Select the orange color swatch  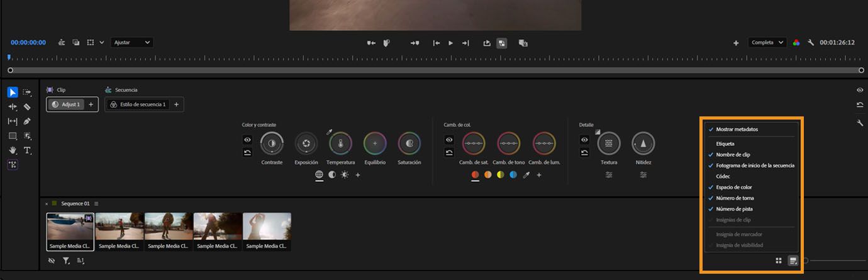(487, 174)
